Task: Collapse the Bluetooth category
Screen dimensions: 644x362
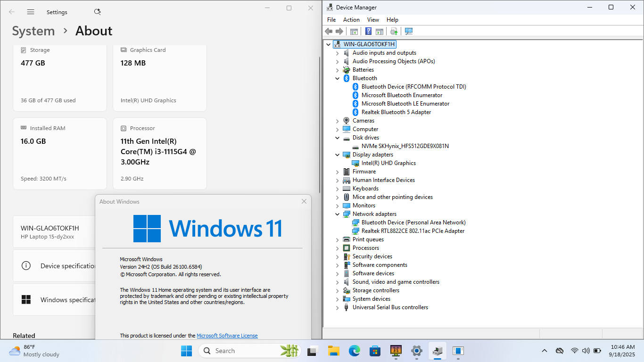Action: [337, 78]
